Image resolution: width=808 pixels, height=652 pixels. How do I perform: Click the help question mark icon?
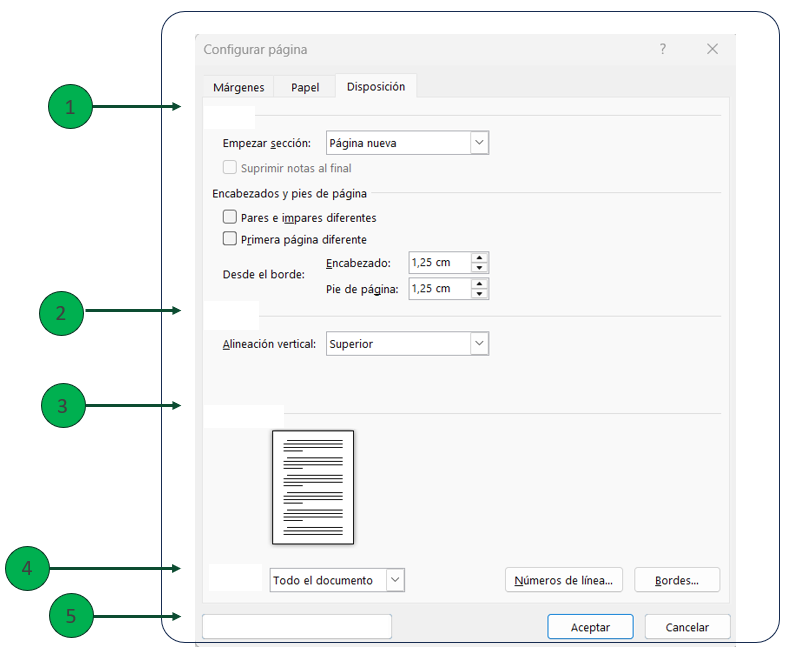pos(662,49)
